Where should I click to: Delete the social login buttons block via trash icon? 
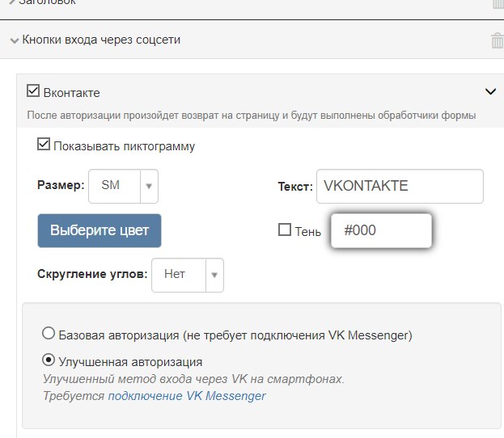(x=497, y=40)
